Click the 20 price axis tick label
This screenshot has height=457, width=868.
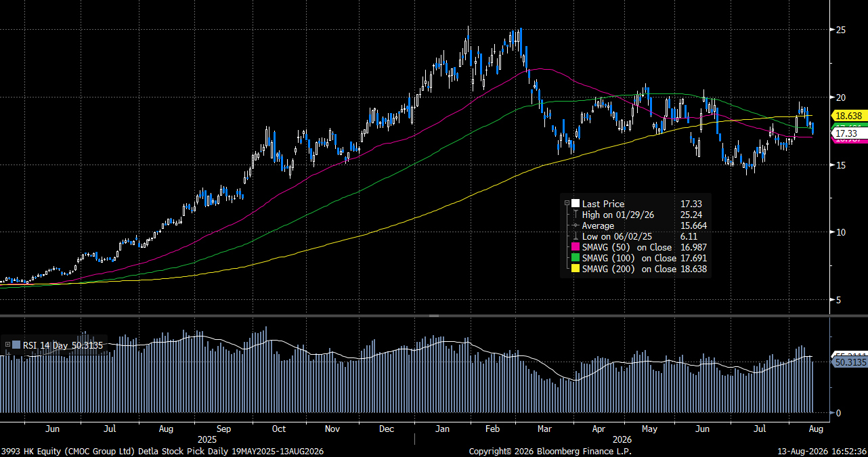click(842, 97)
